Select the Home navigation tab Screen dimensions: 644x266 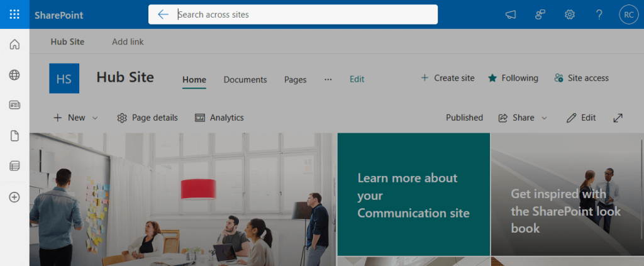click(194, 80)
